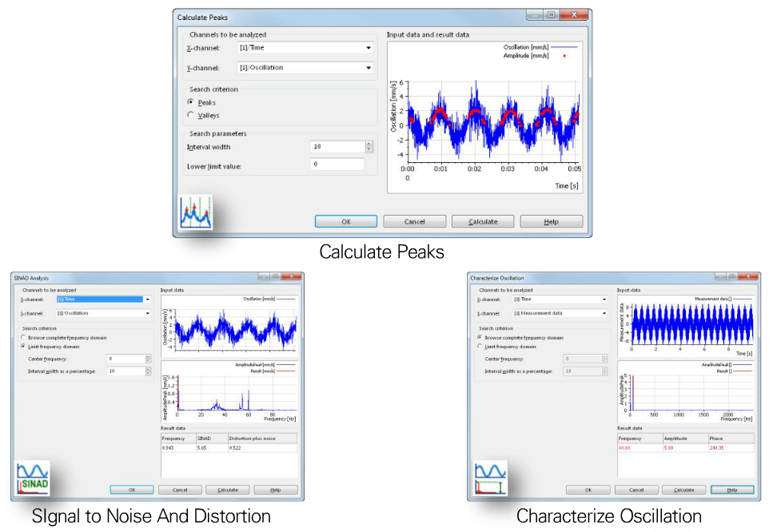The image size is (773, 532).
Task: Click the Lower limit value input field
Action: 337,165
